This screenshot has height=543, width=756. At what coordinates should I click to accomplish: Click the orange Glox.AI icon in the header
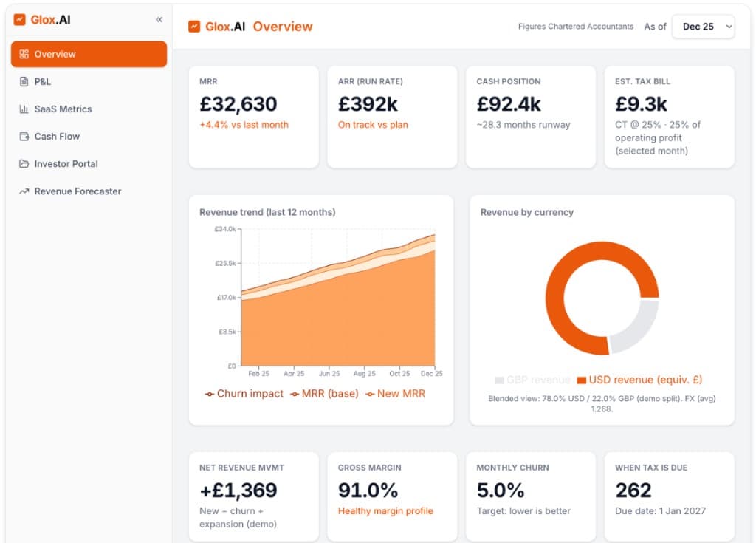click(x=194, y=26)
